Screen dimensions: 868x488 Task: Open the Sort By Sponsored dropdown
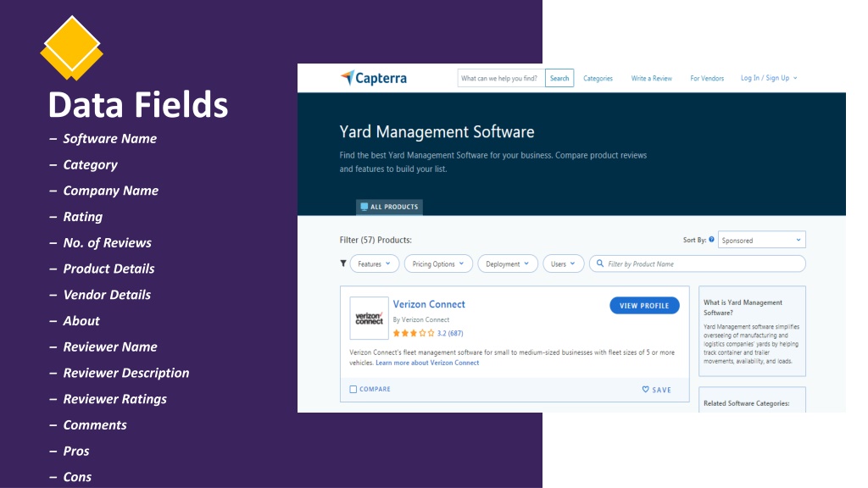tap(762, 240)
